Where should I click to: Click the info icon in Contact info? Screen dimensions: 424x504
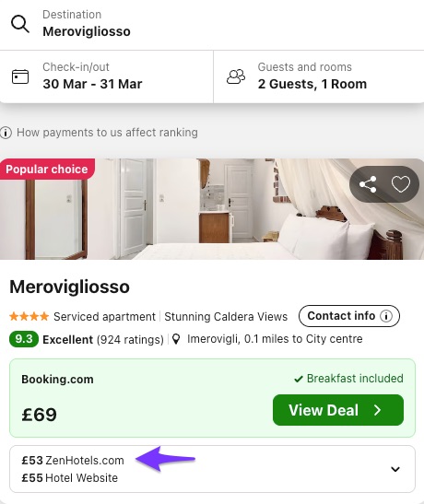[386, 316]
